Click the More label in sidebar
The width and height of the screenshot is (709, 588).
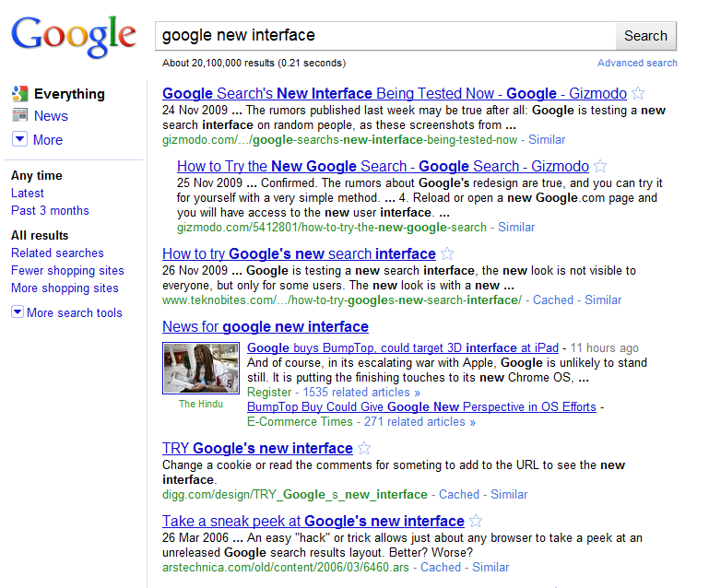click(x=47, y=140)
